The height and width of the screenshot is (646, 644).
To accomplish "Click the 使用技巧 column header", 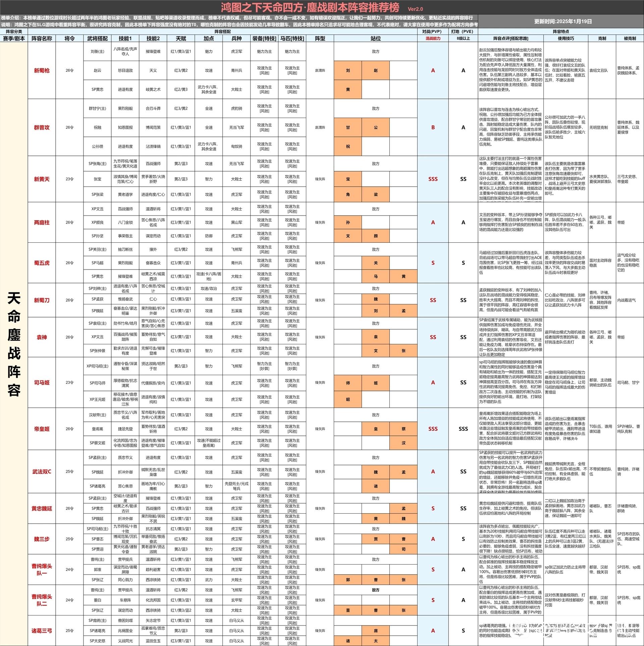I will coord(566,39).
